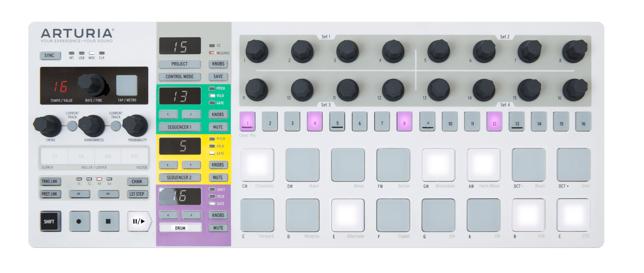Click Sequencer 2 left arrow button
The height and width of the screenshot is (273, 644).
tap(168, 165)
